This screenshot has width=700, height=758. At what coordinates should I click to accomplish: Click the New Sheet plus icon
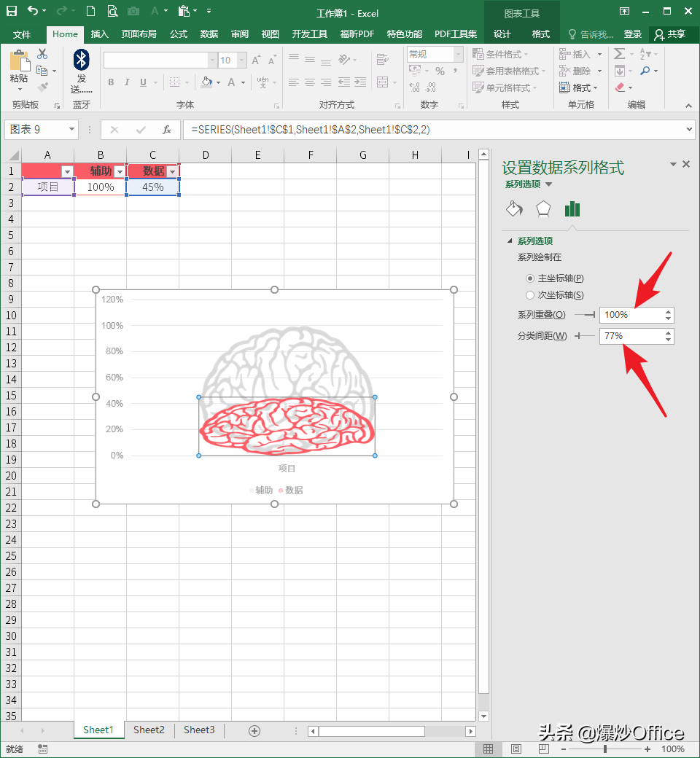click(254, 731)
